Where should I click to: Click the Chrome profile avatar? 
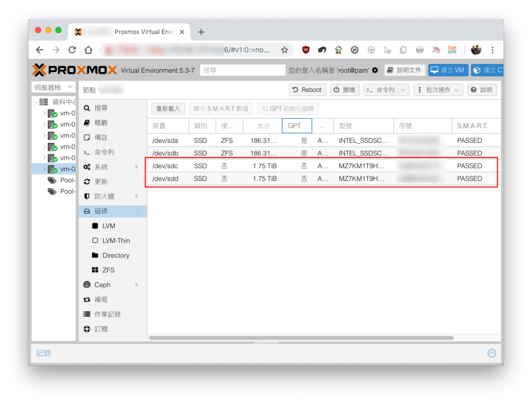pos(476,50)
